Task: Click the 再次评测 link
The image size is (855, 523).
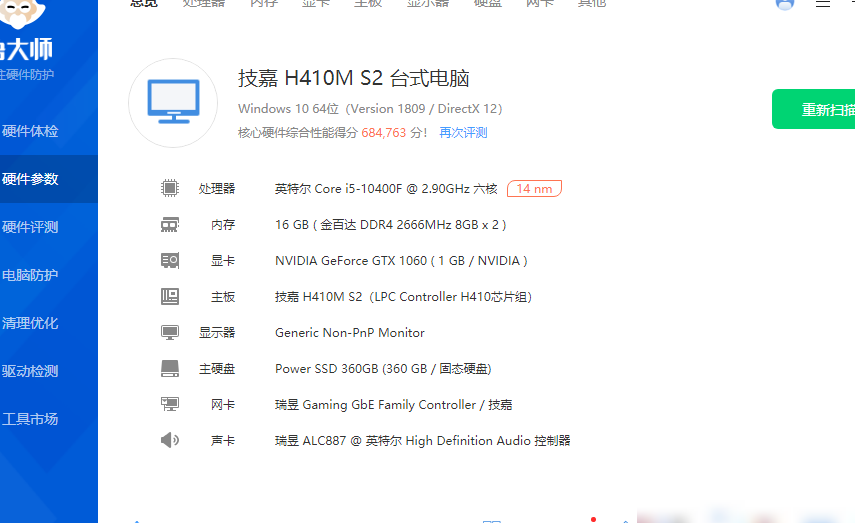Action: coord(463,133)
